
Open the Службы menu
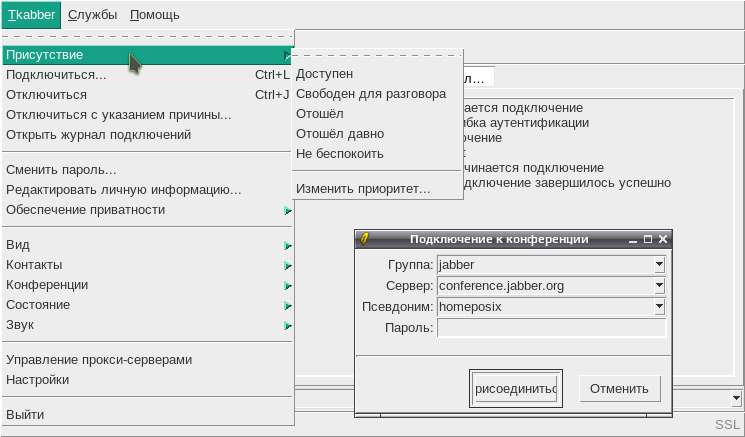93,15
